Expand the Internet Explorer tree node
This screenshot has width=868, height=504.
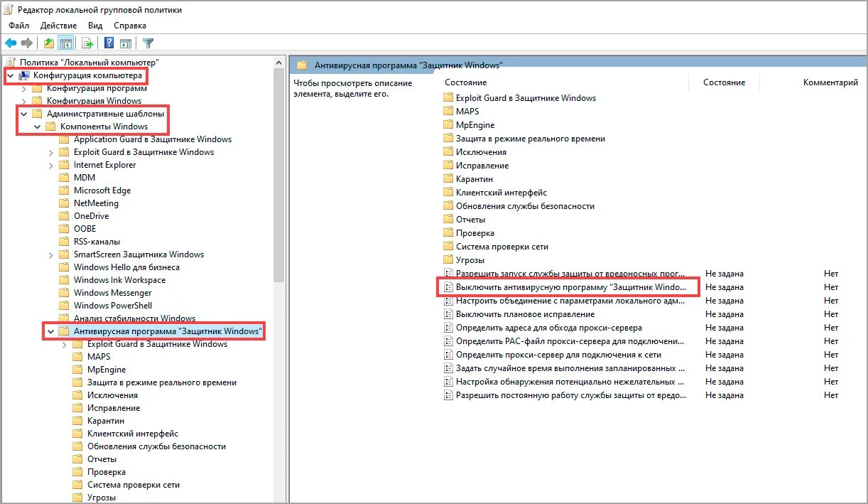pos(50,165)
